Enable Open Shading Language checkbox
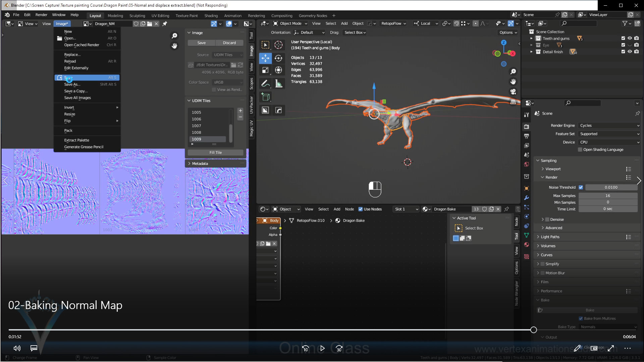This screenshot has height=362, width=644. pyautogui.click(x=580, y=149)
